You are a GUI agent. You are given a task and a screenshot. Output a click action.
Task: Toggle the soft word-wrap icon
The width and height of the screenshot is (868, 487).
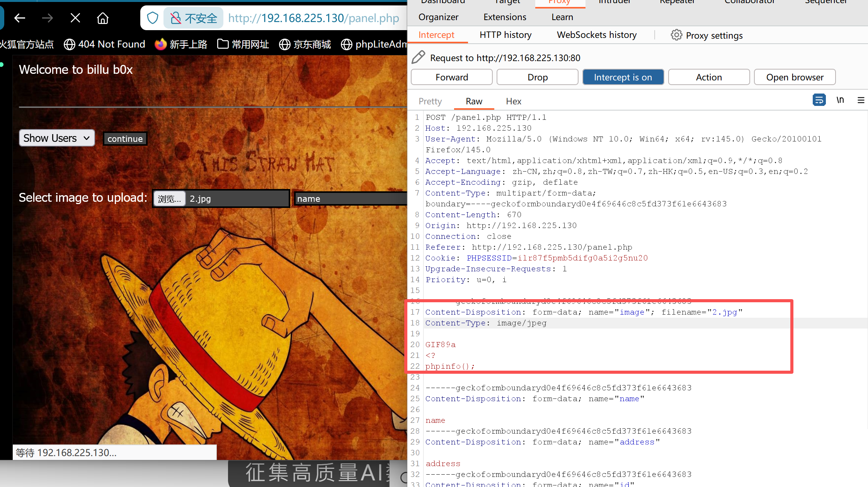pyautogui.click(x=819, y=100)
